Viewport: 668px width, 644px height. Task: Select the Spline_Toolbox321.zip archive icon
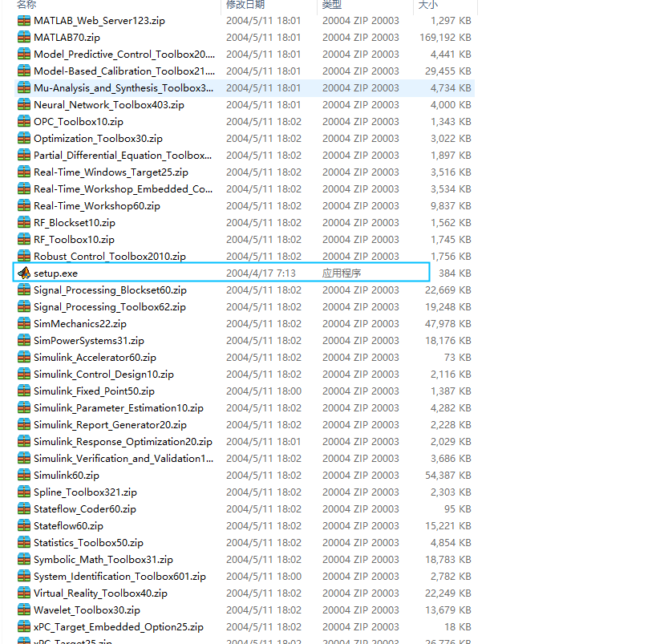(x=24, y=492)
